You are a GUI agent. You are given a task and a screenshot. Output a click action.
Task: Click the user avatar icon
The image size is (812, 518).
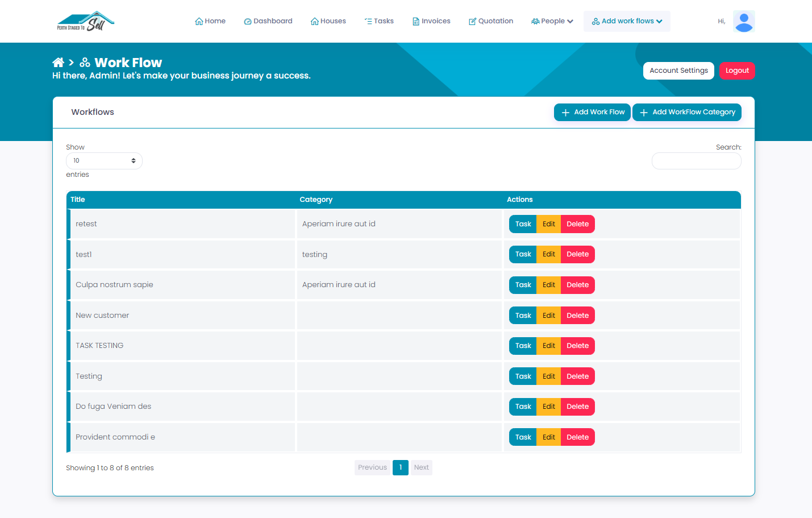click(744, 22)
